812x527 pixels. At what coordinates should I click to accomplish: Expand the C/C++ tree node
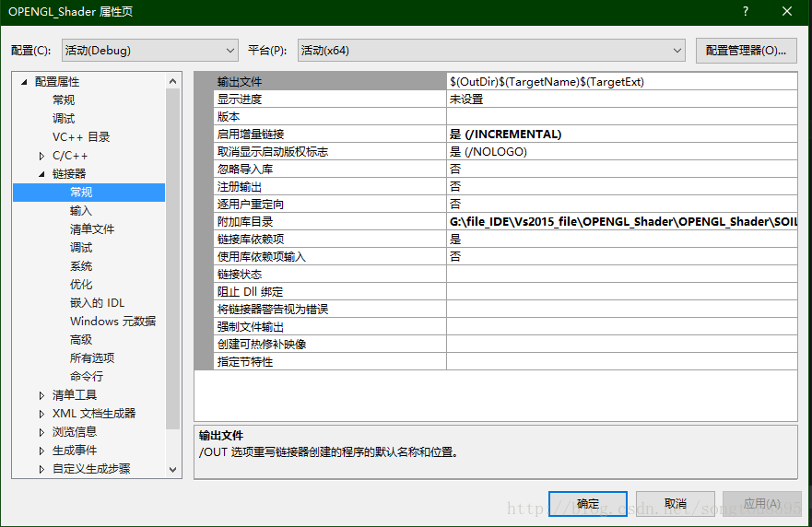(42, 156)
